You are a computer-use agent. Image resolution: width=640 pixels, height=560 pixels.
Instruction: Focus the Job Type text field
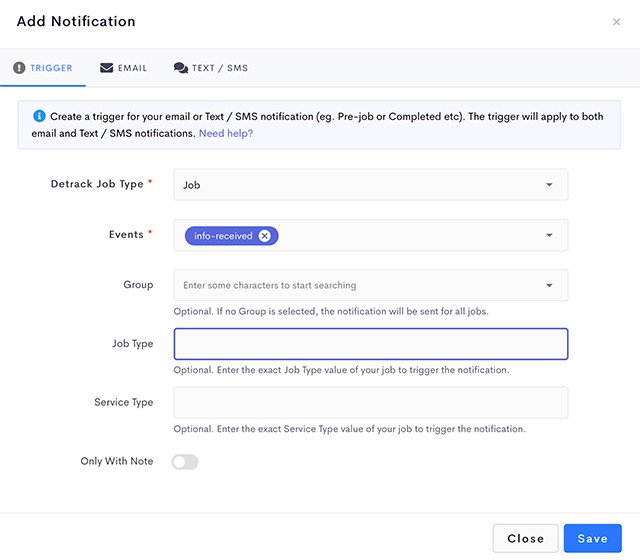click(x=371, y=344)
